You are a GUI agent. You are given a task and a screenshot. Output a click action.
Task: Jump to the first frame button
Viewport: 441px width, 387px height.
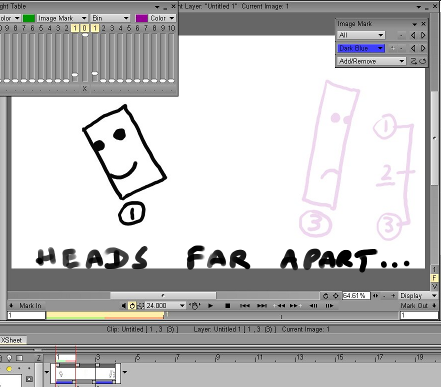tap(245, 306)
